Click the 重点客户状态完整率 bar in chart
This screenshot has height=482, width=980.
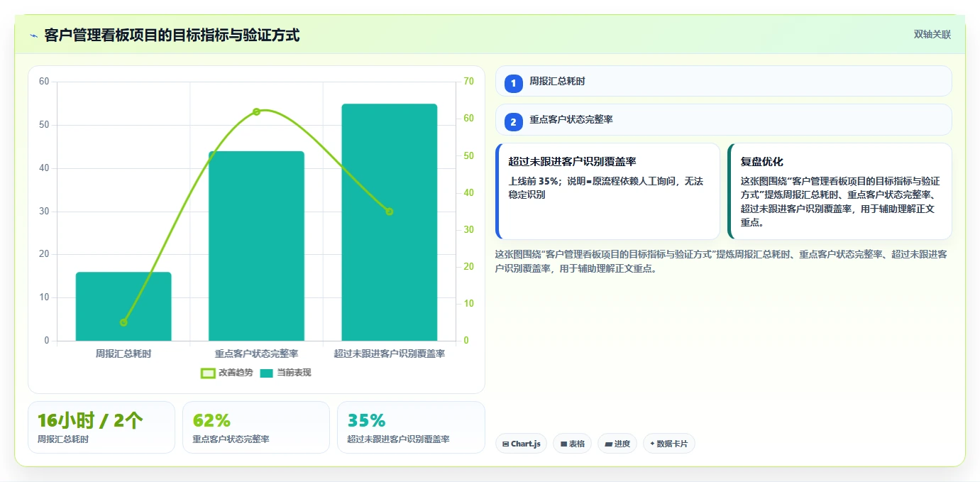point(256,246)
